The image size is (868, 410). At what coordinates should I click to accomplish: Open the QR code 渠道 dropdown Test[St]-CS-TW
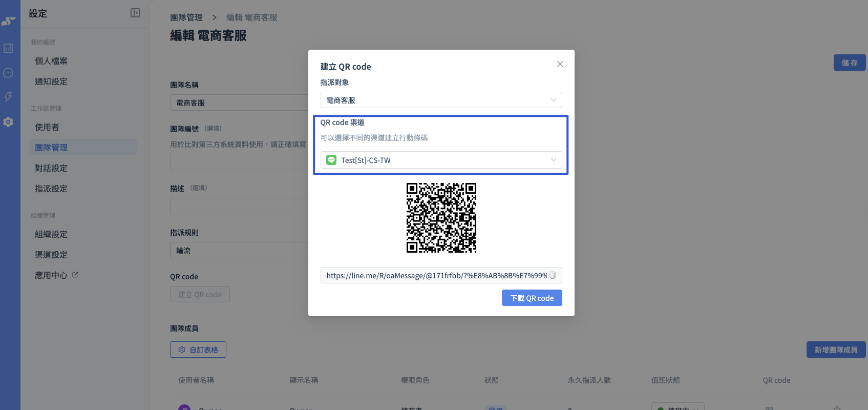(441, 160)
